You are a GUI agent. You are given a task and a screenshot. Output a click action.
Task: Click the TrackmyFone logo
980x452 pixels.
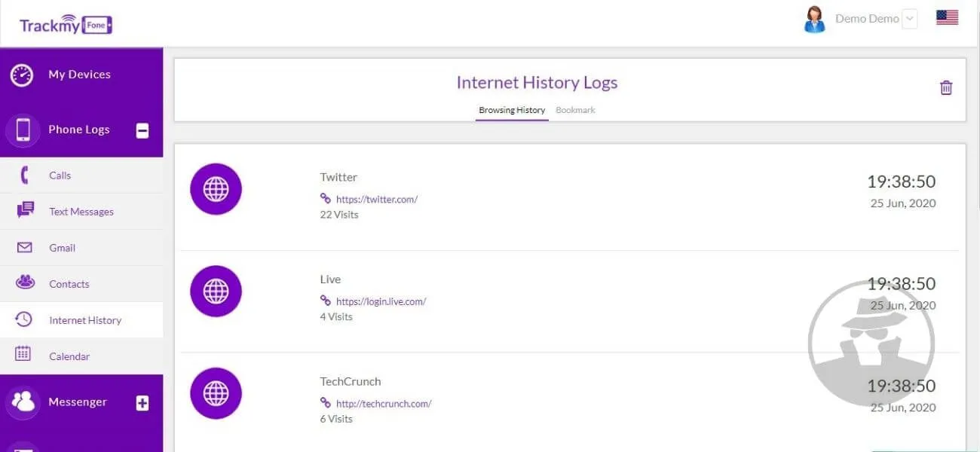click(x=66, y=24)
